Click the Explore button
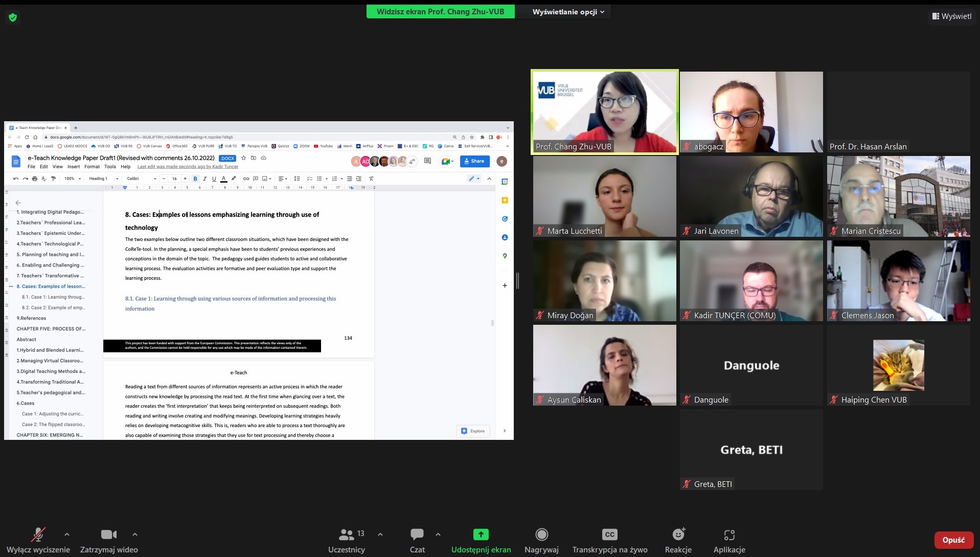The width and height of the screenshot is (980, 557). [x=473, y=431]
